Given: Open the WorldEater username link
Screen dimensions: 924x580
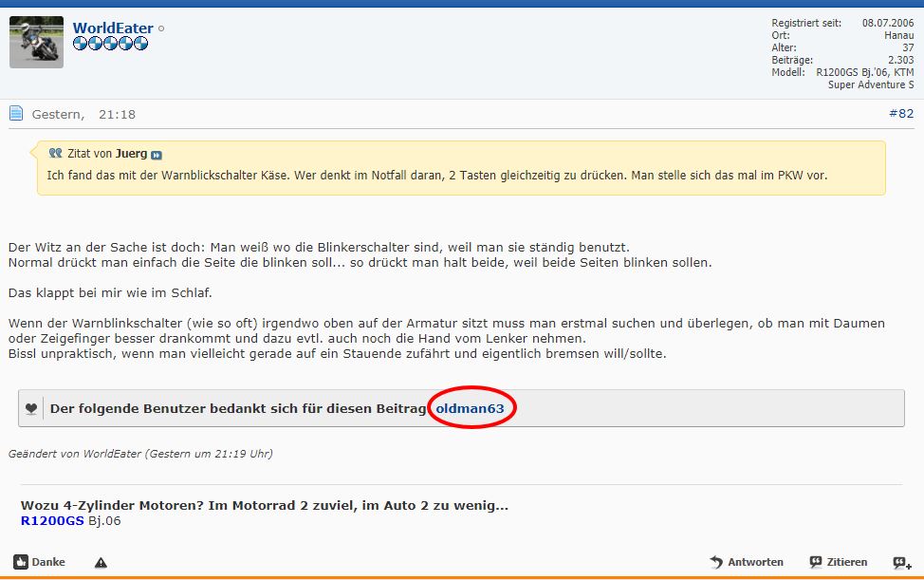Looking at the screenshot, I should tap(112, 28).
